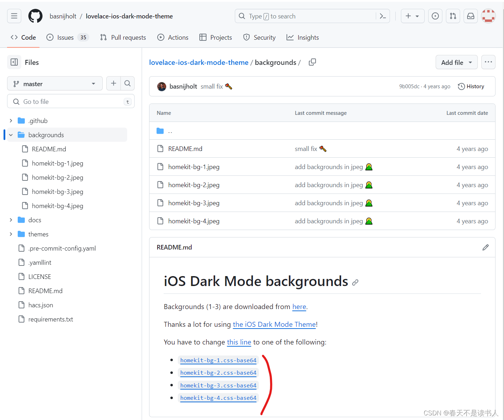Edit README.md with pencil icon
Image resolution: width=504 pixels, height=420 pixels.
pyautogui.click(x=486, y=247)
